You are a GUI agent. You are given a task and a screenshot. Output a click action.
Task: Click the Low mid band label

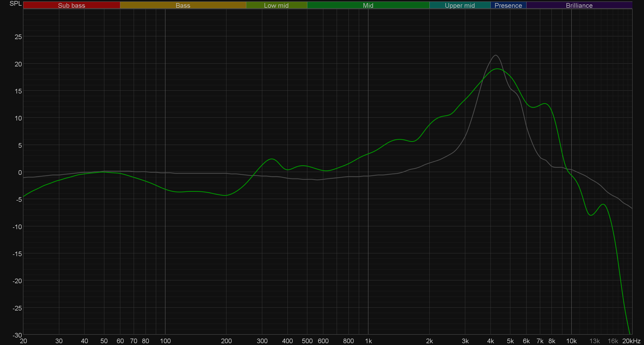[x=276, y=5]
